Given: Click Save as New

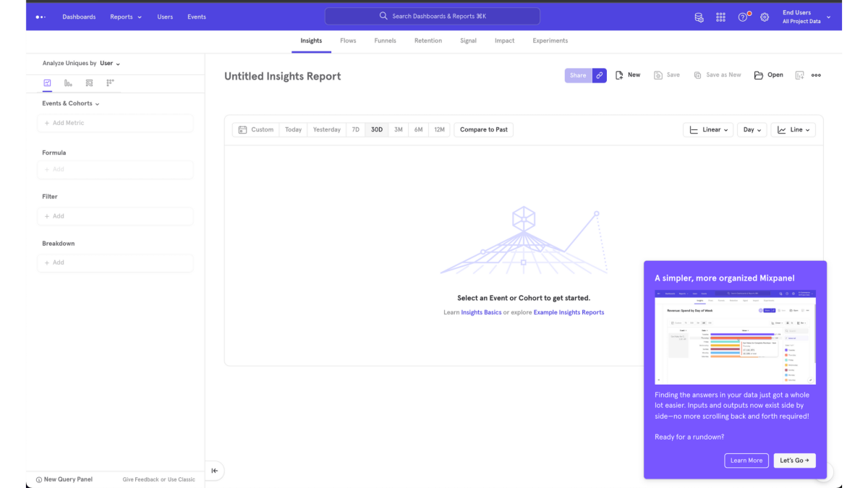Looking at the screenshot, I should [718, 75].
